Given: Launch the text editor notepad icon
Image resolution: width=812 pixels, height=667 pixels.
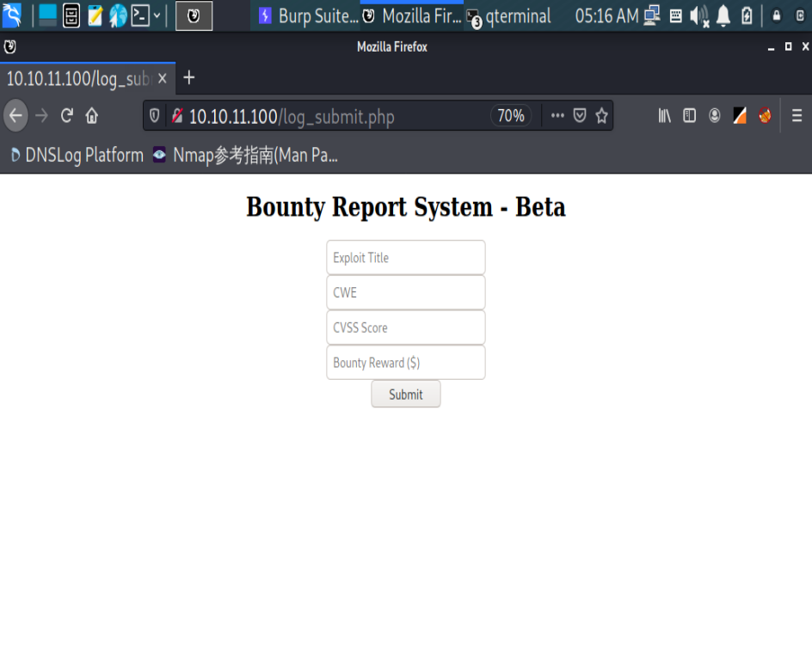Looking at the screenshot, I should pos(95,15).
